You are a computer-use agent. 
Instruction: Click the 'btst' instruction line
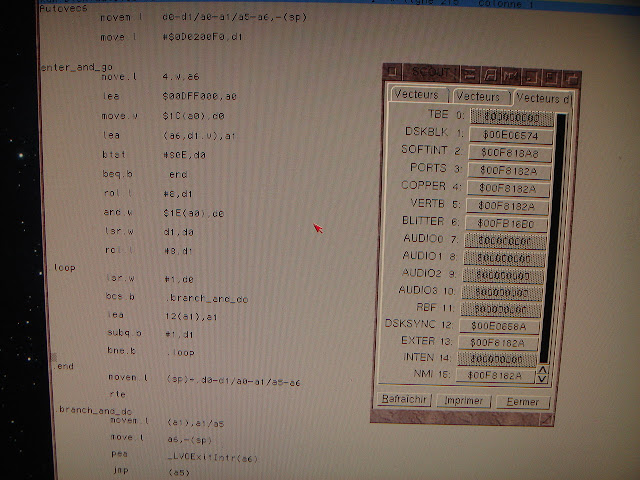tap(154, 155)
